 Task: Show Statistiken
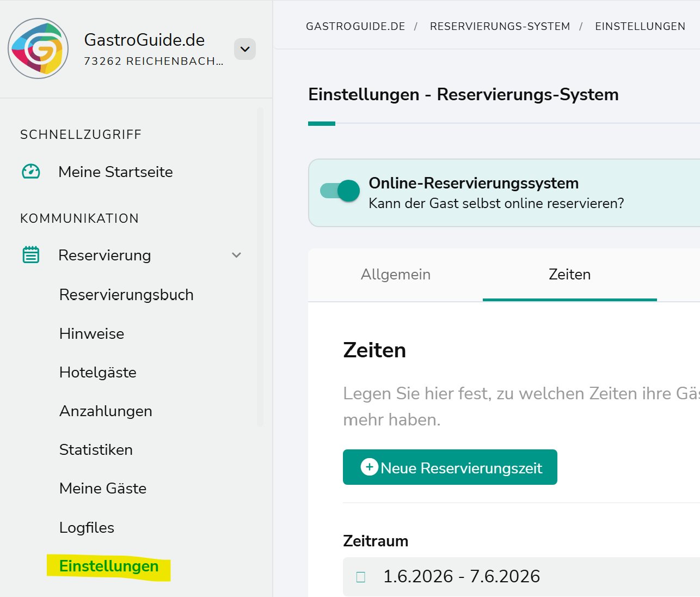tap(96, 449)
